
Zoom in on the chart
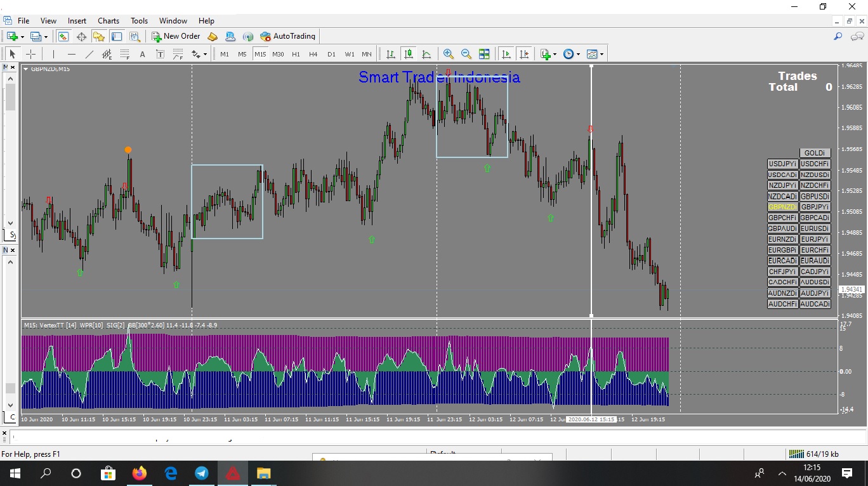pos(449,54)
